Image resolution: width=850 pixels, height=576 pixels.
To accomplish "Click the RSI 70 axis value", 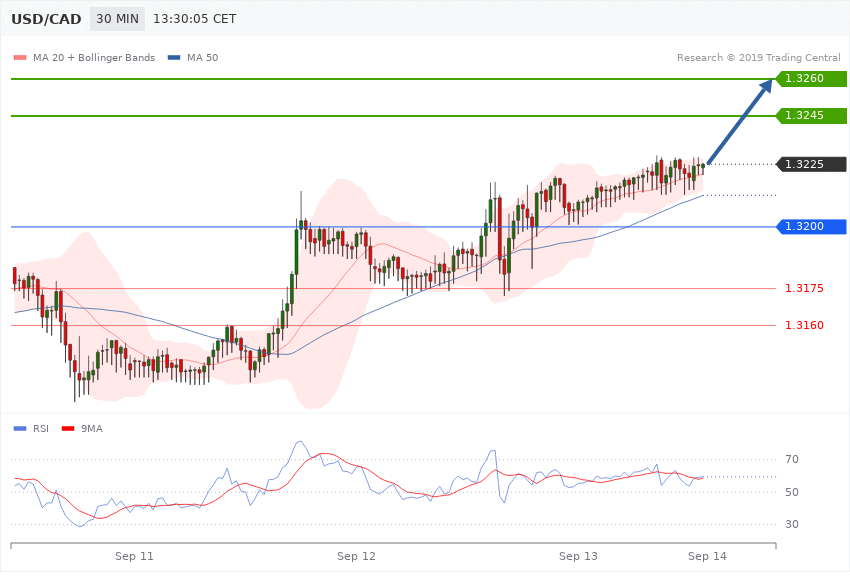I will click(x=792, y=459).
